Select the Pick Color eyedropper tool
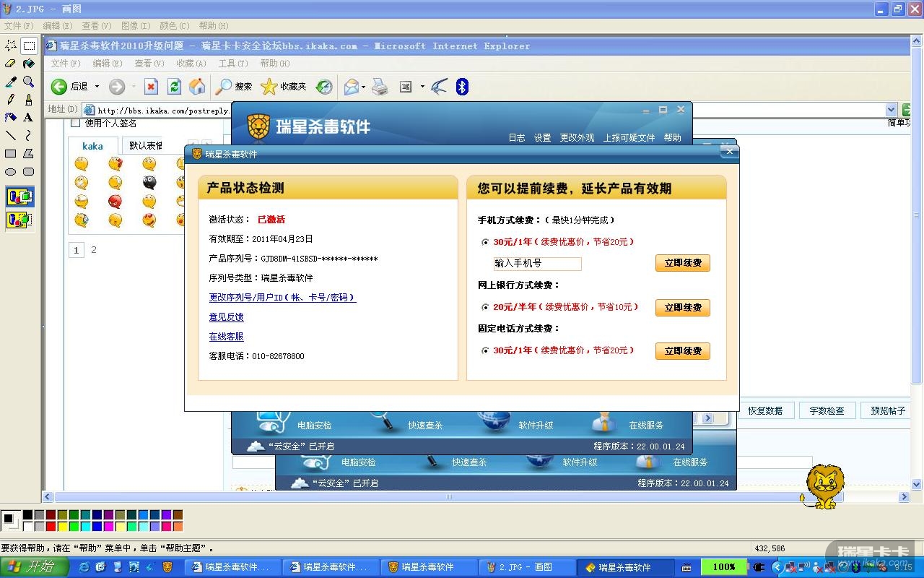The height and width of the screenshot is (578, 924). pyautogui.click(x=11, y=82)
